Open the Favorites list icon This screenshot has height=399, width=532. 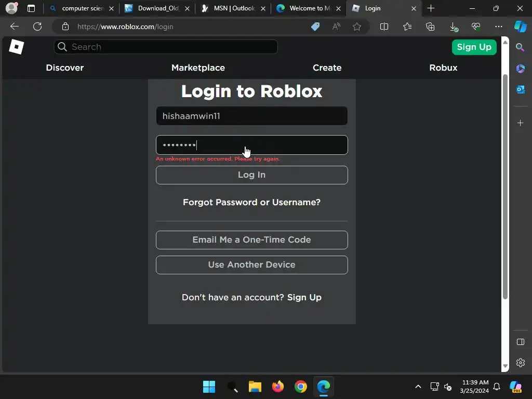point(407,26)
